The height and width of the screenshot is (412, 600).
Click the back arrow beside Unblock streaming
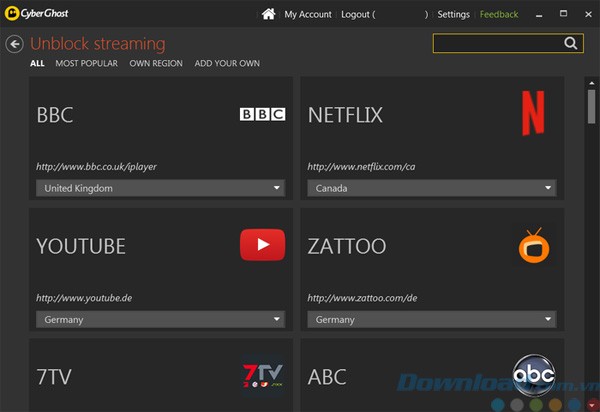point(14,44)
